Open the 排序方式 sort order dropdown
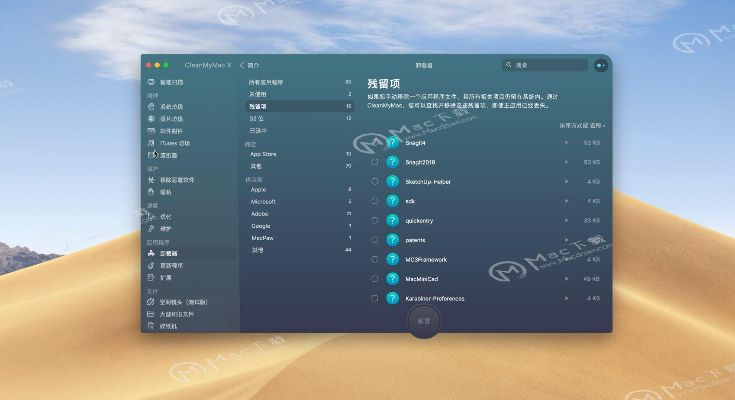Screen dimensions: 735x400 [581, 126]
